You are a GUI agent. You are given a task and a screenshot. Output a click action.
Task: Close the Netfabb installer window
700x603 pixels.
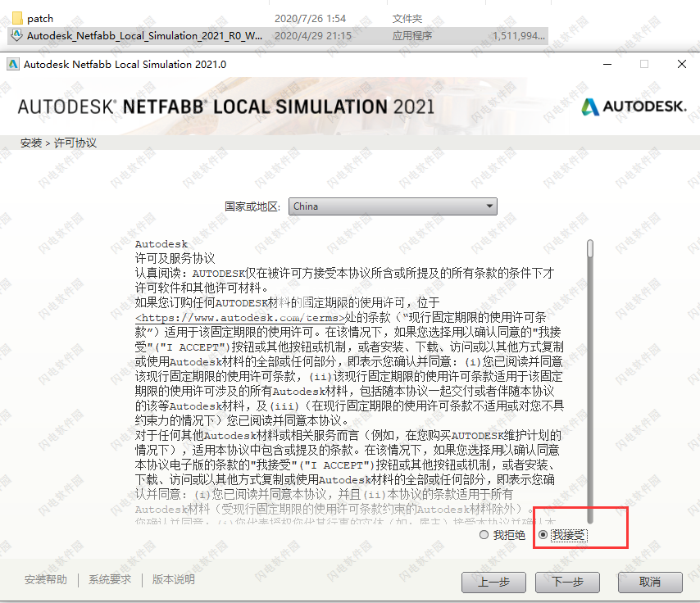pos(682,64)
